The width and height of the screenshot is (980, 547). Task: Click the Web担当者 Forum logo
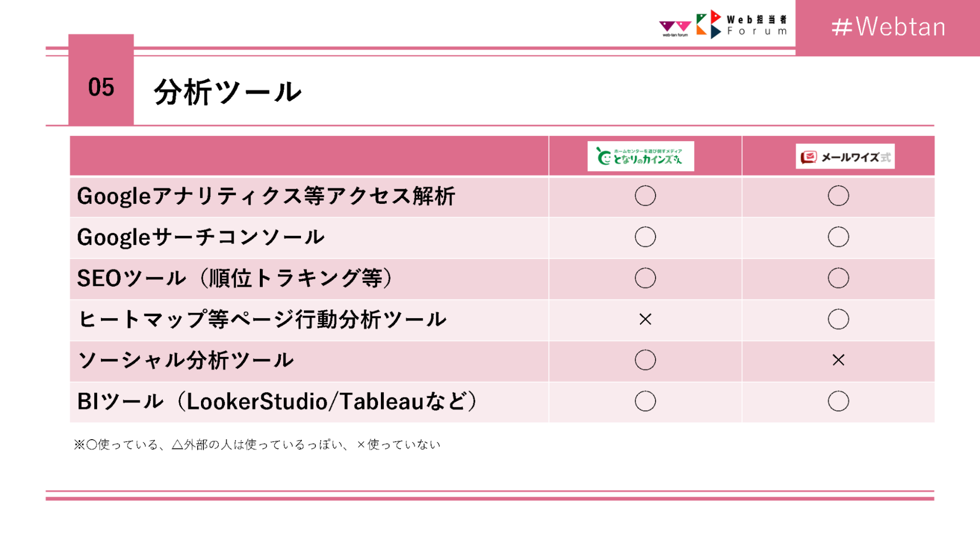pyautogui.click(x=742, y=25)
